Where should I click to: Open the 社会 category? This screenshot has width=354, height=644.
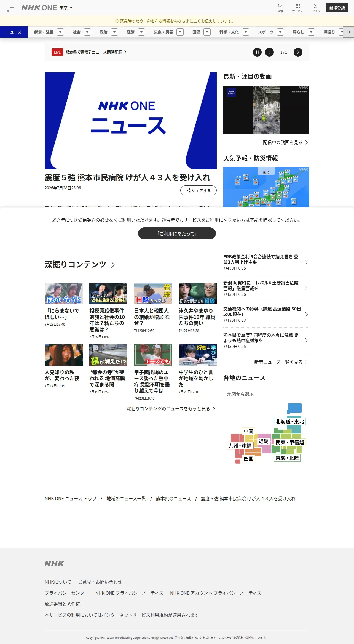(x=77, y=32)
